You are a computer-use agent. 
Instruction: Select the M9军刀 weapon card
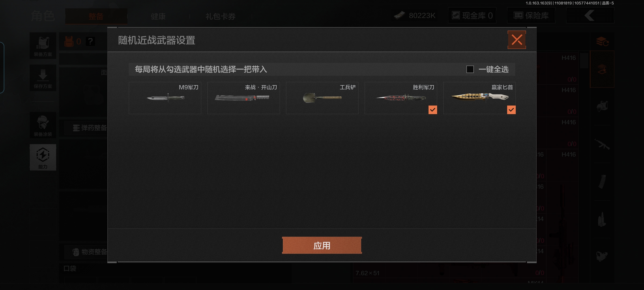165,98
